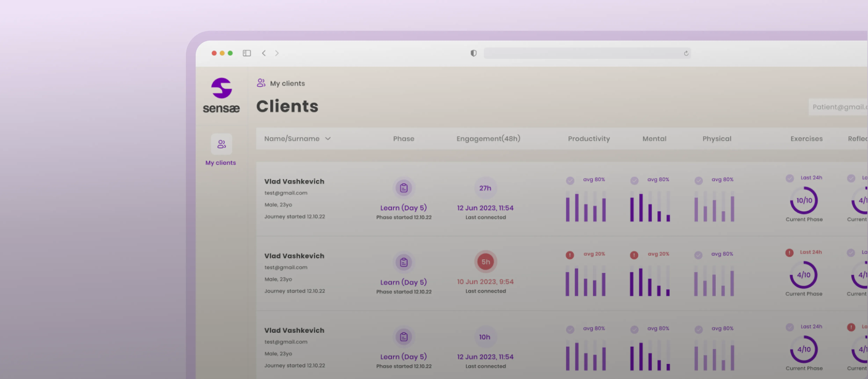This screenshot has width=868, height=379.
Task: Sort by the Phase column
Action: tap(404, 139)
